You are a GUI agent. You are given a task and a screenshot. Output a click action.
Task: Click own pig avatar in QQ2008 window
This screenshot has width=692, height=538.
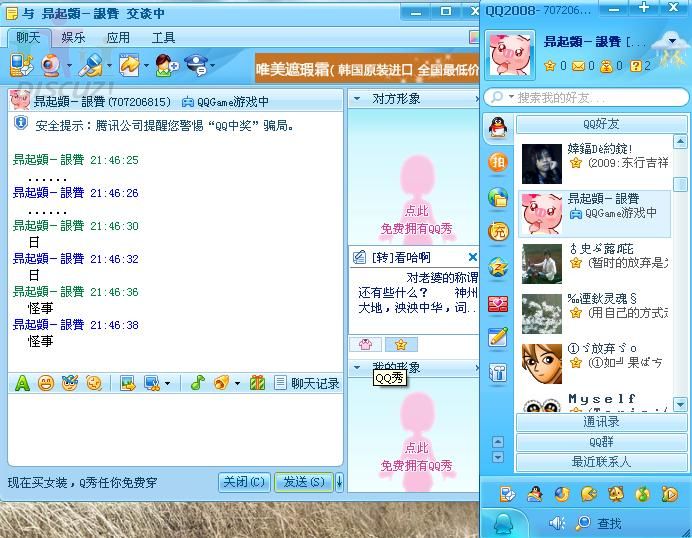pos(510,55)
